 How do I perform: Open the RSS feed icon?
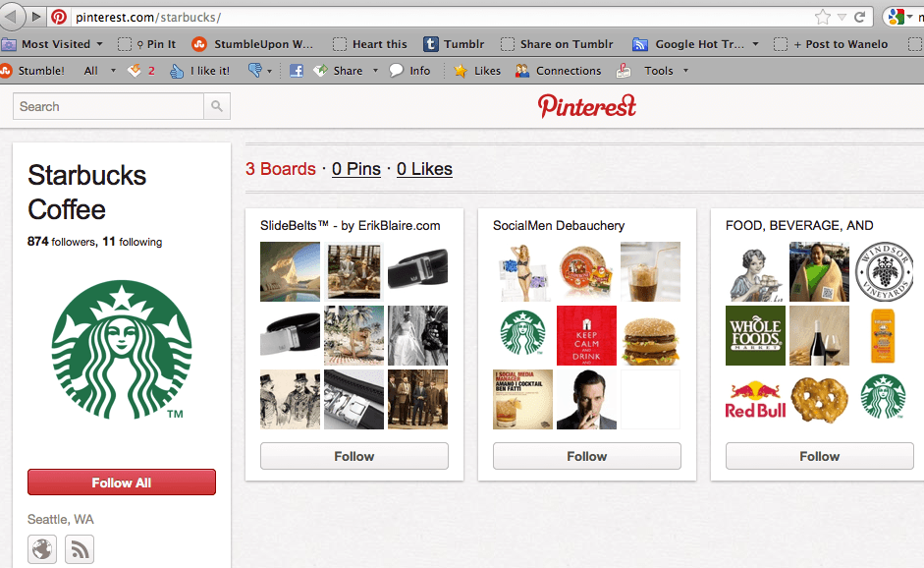point(80,549)
